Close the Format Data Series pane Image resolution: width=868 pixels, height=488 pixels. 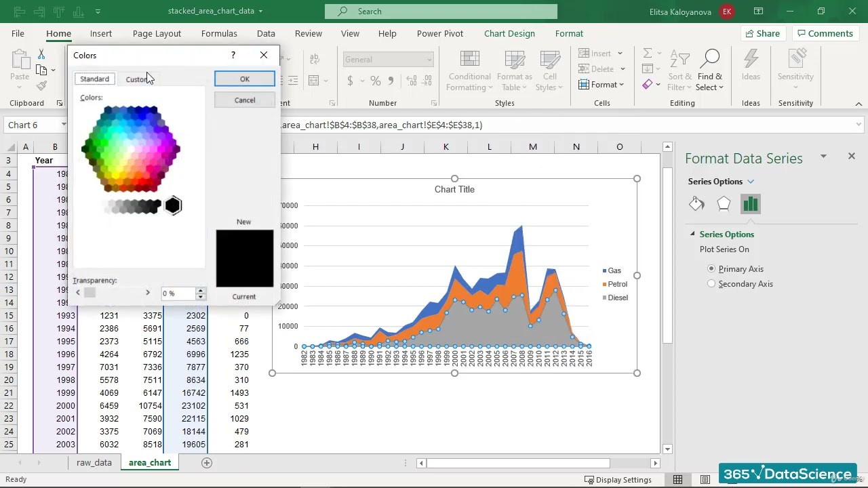pyautogui.click(x=852, y=157)
